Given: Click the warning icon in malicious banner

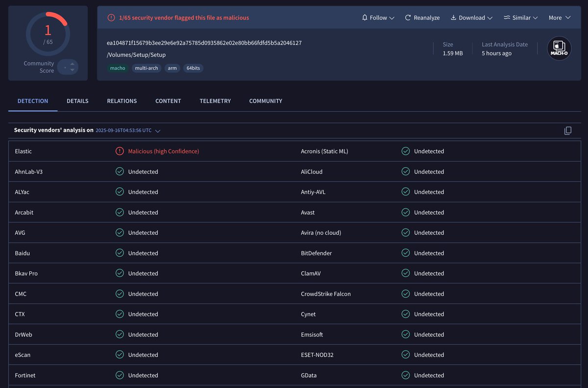Looking at the screenshot, I should [x=111, y=18].
